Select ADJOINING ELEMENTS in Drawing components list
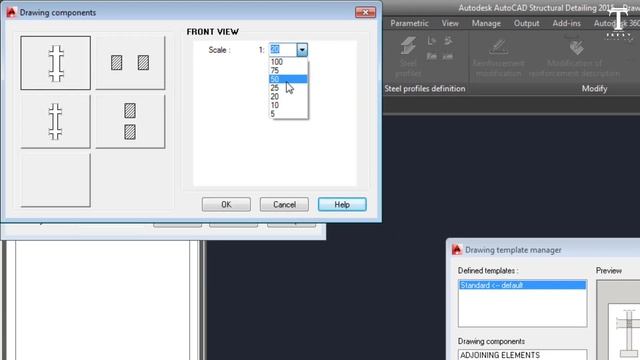This screenshot has width=640, height=360. click(x=522, y=355)
